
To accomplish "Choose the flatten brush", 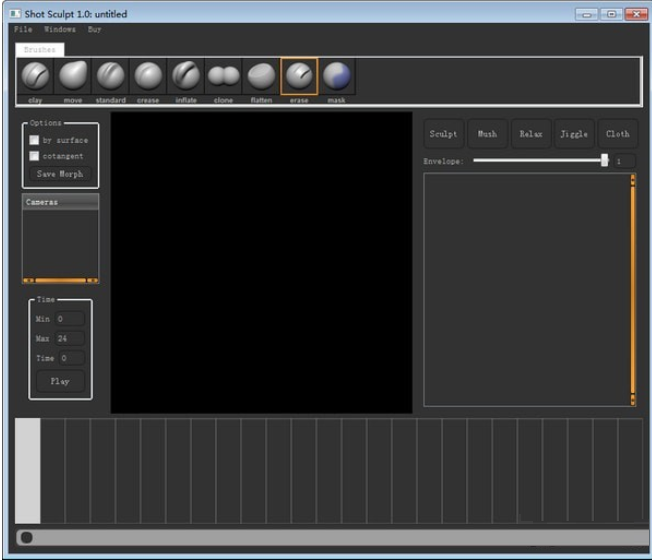I will [x=261, y=77].
